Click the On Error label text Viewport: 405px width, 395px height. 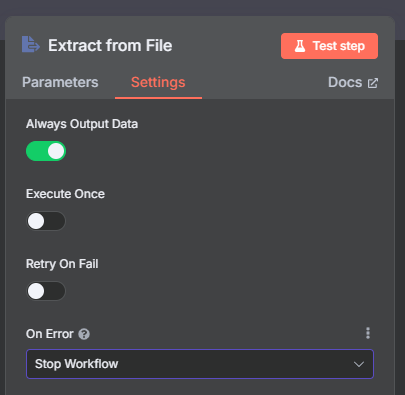(x=50, y=334)
